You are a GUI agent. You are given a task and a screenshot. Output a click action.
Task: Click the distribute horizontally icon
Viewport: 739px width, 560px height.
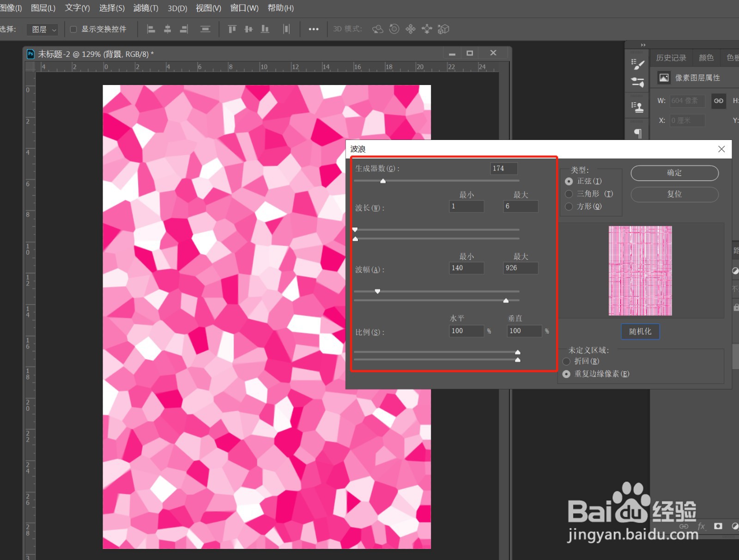click(x=286, y=29)
